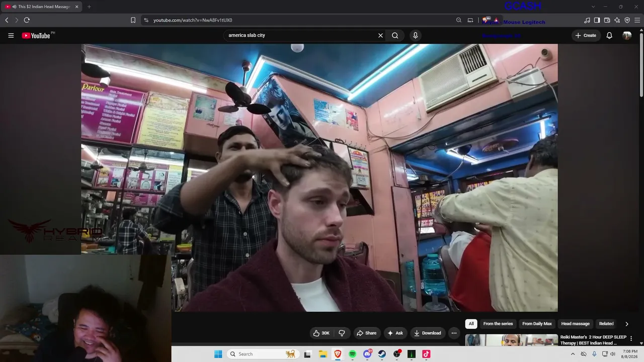Open the Brave Playlist music icon
The image size is (644, 362).
pyautogui.click(x=587, y=20)
